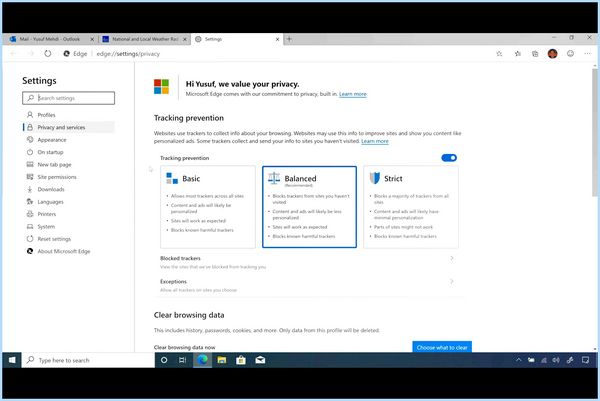Viewport: 600px width, 401px height.
Task: Click the settings page vertical scrollbar
Action: tap(594, 132)
